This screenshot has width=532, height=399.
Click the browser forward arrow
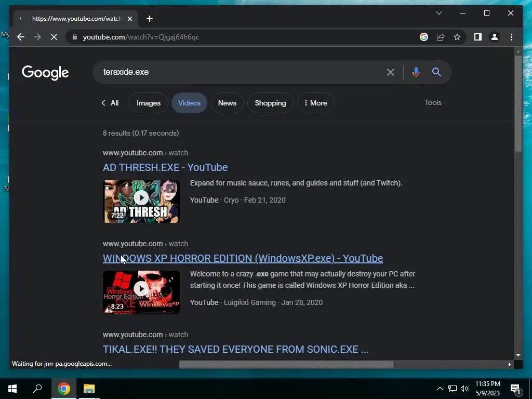(x=37, y=37)
